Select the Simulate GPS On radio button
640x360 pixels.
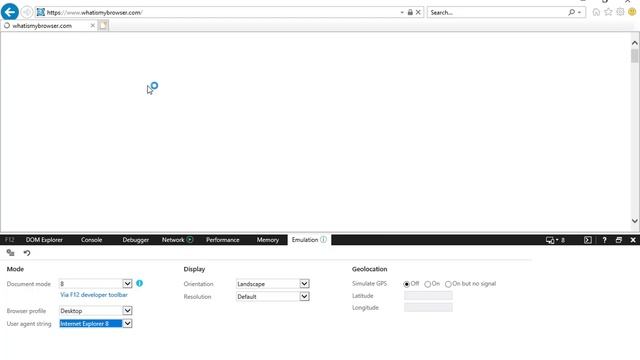pyautogui.click(x=427, y=284)
